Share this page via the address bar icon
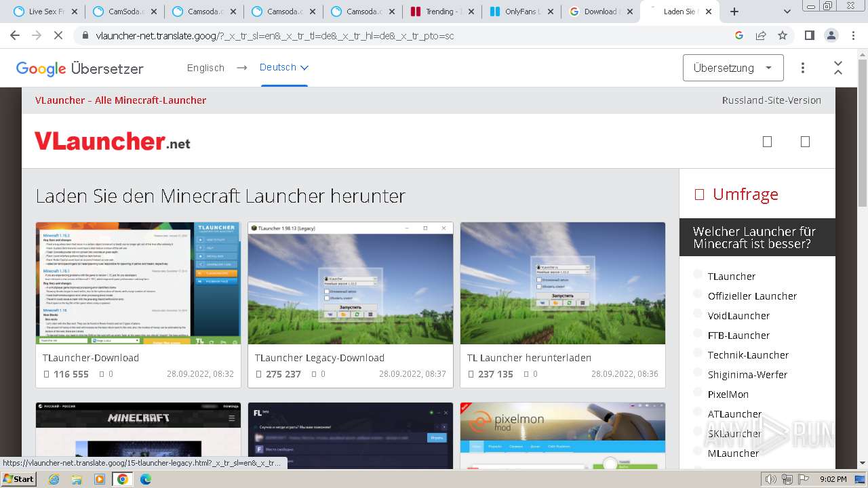 [761, 36]
